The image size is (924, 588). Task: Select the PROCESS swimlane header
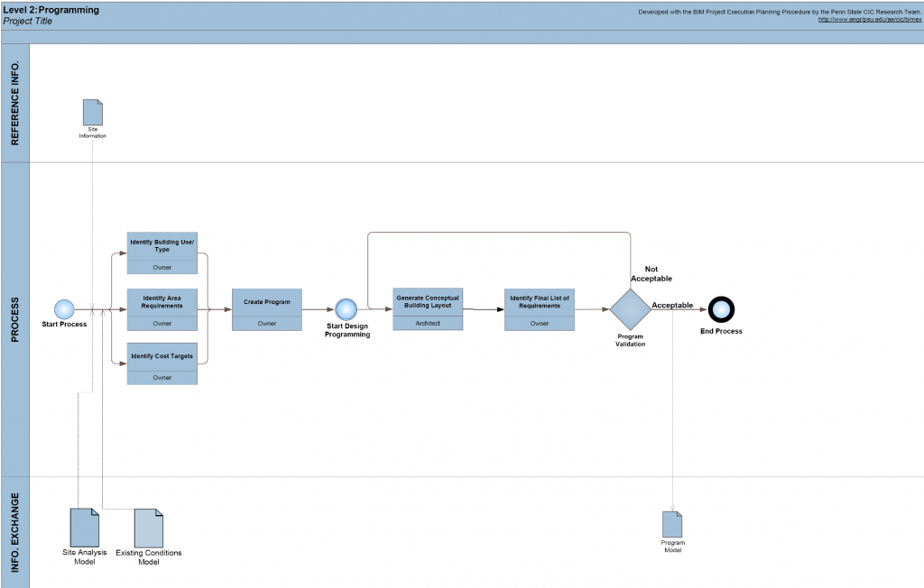(x=15, y=320)
